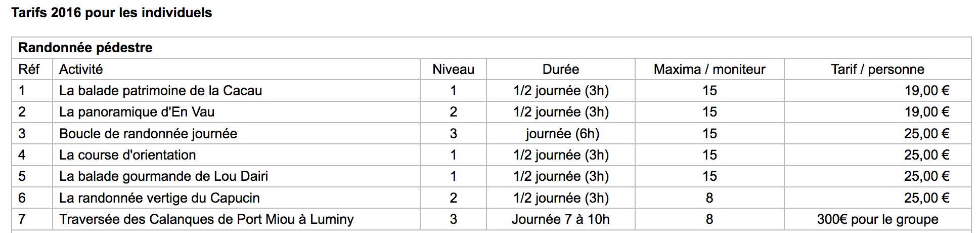Click 'Traversée des Calanques de Port Miou à Luminy'

(206, 219)
